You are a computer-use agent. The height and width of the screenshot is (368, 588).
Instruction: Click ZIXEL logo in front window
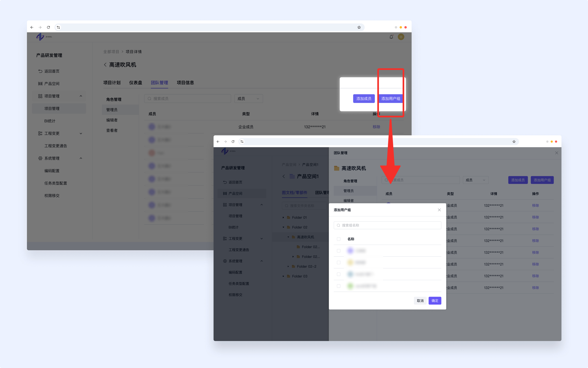tap(228, 151)
